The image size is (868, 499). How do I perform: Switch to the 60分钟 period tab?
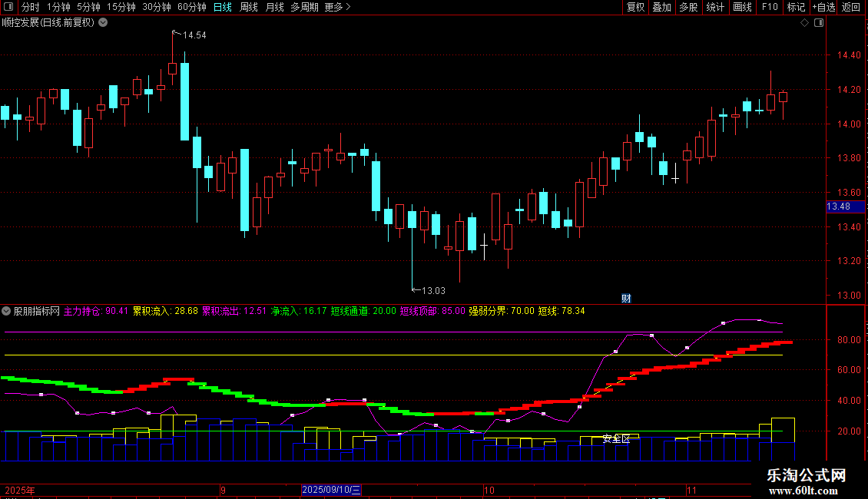click(191, 7)
